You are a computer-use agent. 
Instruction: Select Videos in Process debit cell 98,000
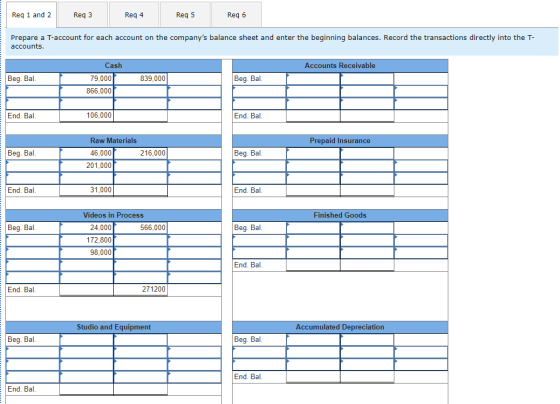[86, 253]
